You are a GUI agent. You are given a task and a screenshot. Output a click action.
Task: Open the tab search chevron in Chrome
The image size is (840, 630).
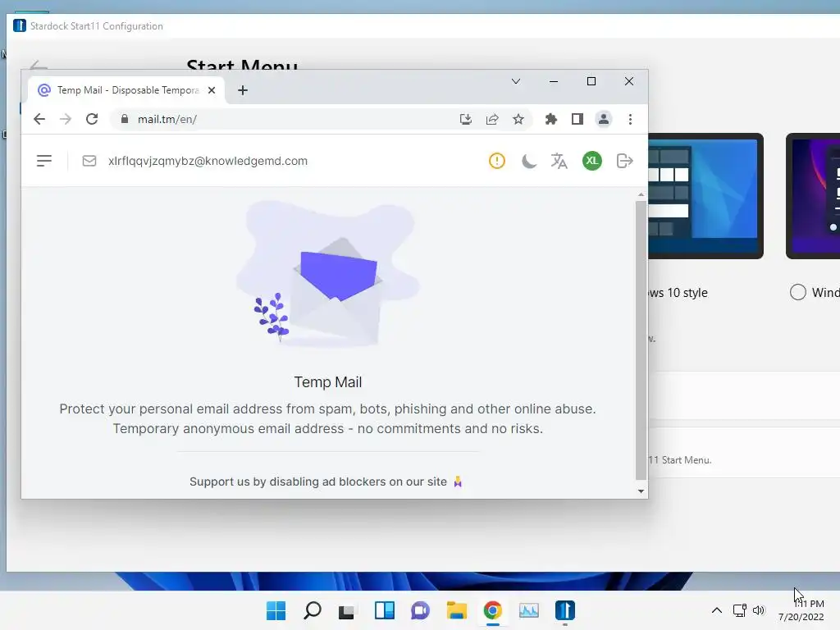(515, 81)
